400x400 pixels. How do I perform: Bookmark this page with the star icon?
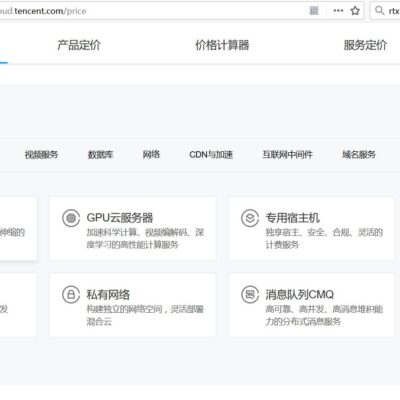[355, 11]
